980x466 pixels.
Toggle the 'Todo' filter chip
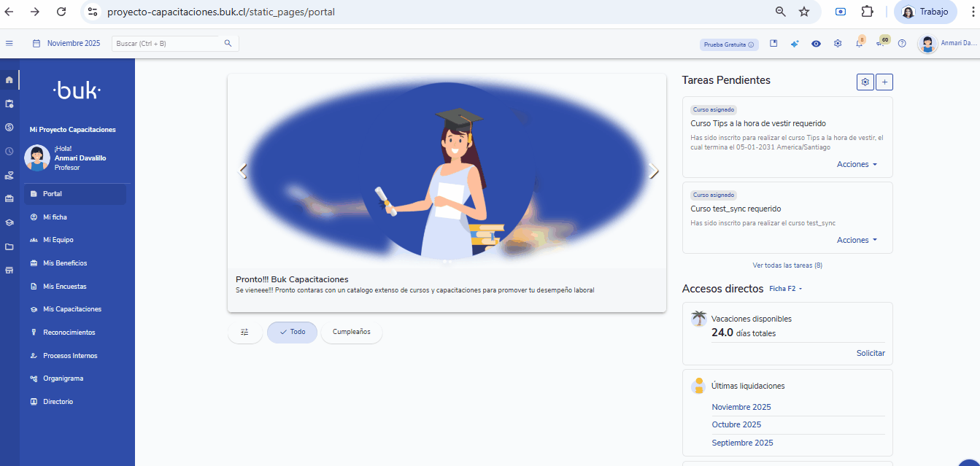292,332
